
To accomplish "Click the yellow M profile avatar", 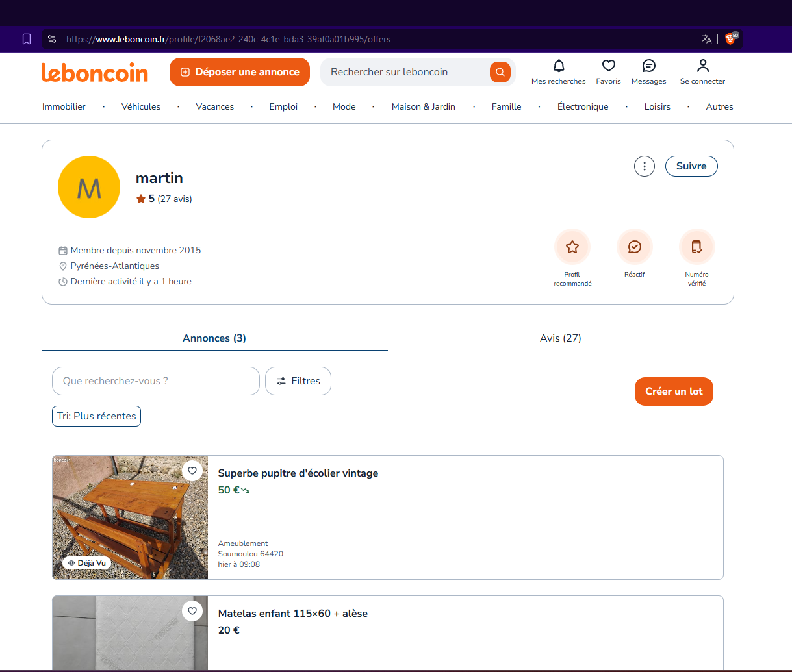I will click(x=89, y=187).
